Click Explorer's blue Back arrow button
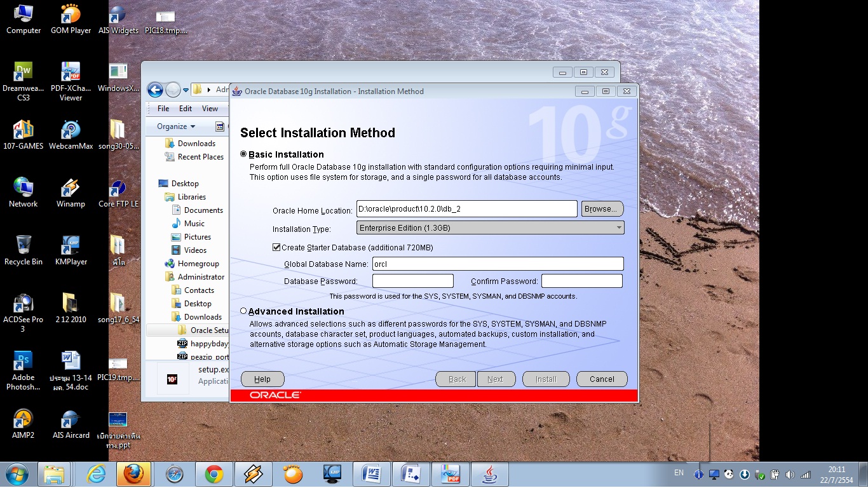868x488 pixels. click(x=155, y=90)
